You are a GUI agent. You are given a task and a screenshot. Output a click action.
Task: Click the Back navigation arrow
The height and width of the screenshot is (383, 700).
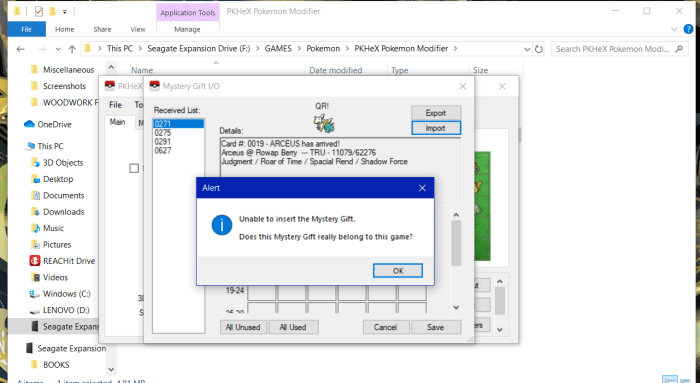(21, 49)
